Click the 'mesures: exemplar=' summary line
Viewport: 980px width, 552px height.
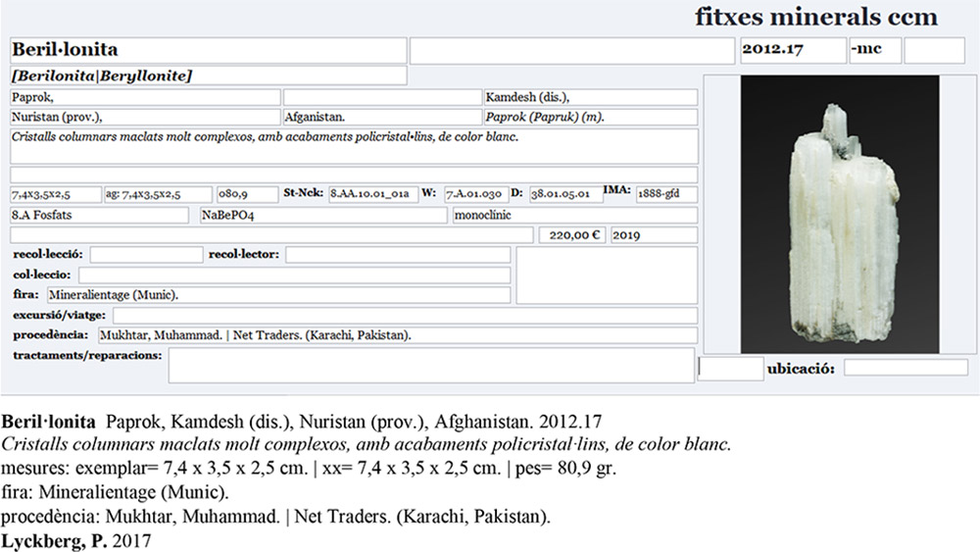(x=309, y=469)
